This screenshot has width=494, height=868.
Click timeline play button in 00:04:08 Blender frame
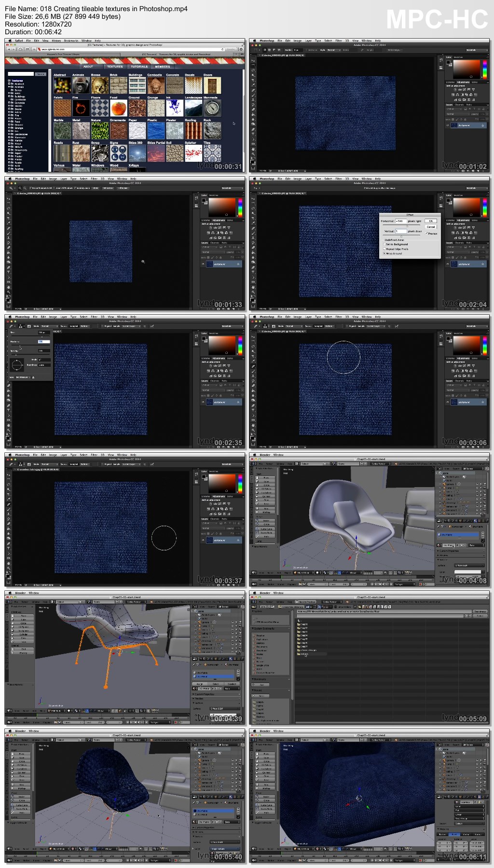pyautogui.click(x=384, y=584)
